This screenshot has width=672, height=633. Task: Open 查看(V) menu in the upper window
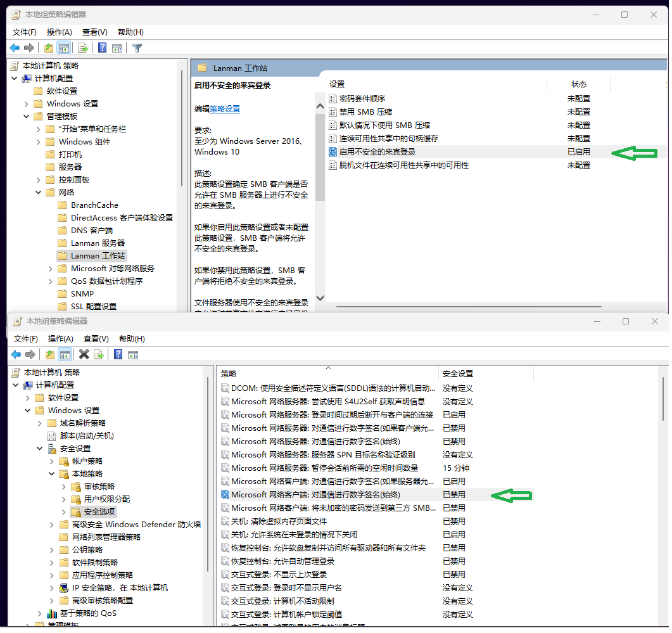click(94, 32)
